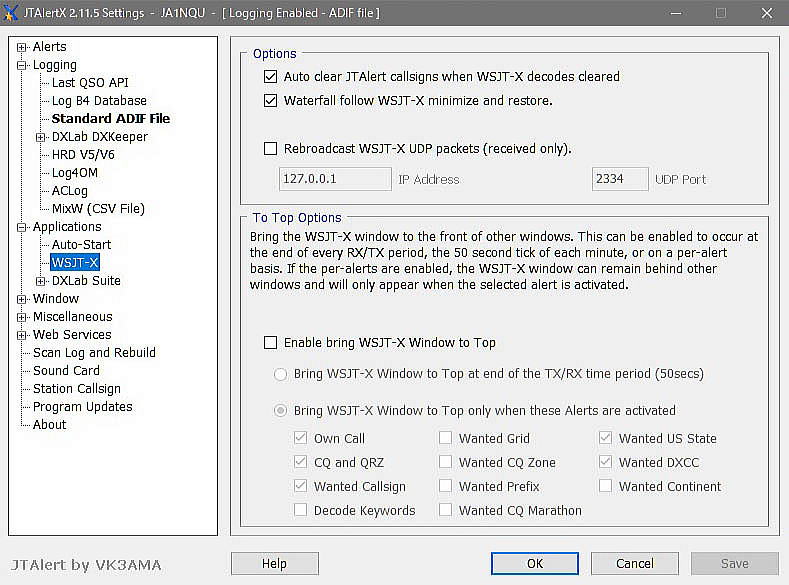Expand the Web Services tree node

(x=22, y=335)
